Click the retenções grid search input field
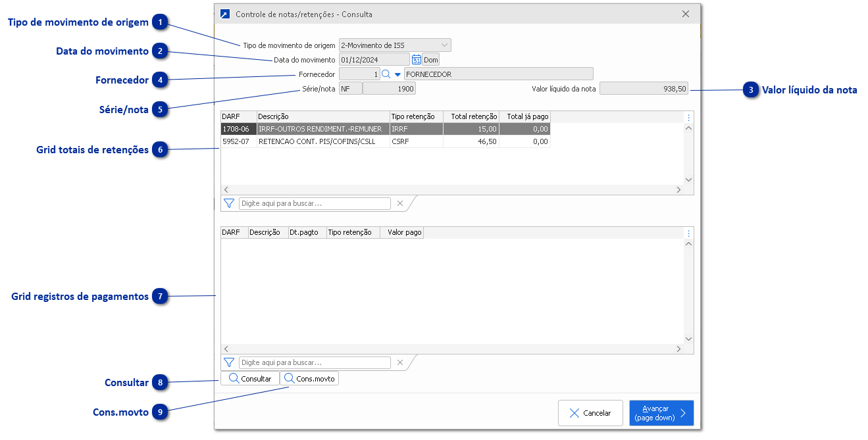Viewport: 868px width, 440px height. pos(315,204)
